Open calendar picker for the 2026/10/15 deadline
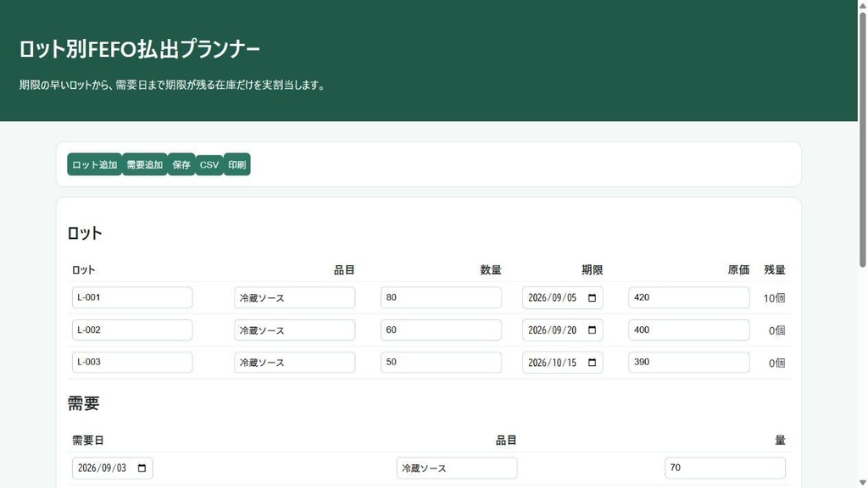 coord(592,363)
